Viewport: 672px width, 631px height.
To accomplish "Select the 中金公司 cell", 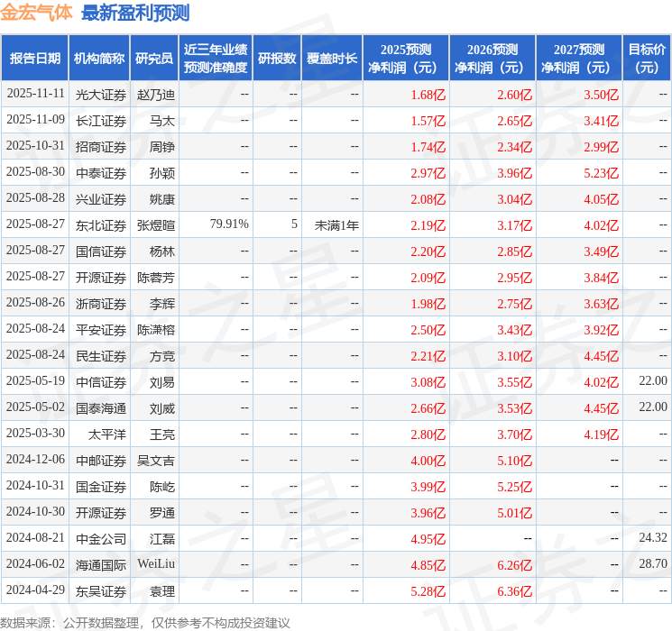I will pos(101,539).
